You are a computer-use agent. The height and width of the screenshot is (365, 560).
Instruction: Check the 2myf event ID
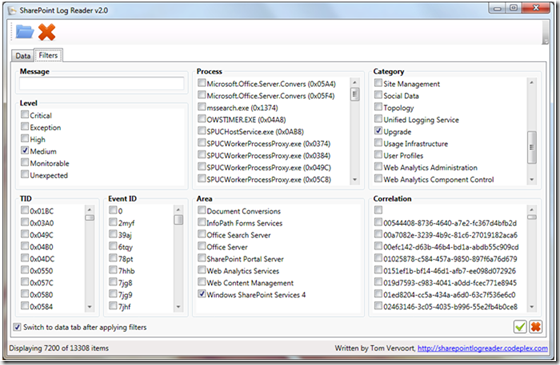(x=113, y=222)
